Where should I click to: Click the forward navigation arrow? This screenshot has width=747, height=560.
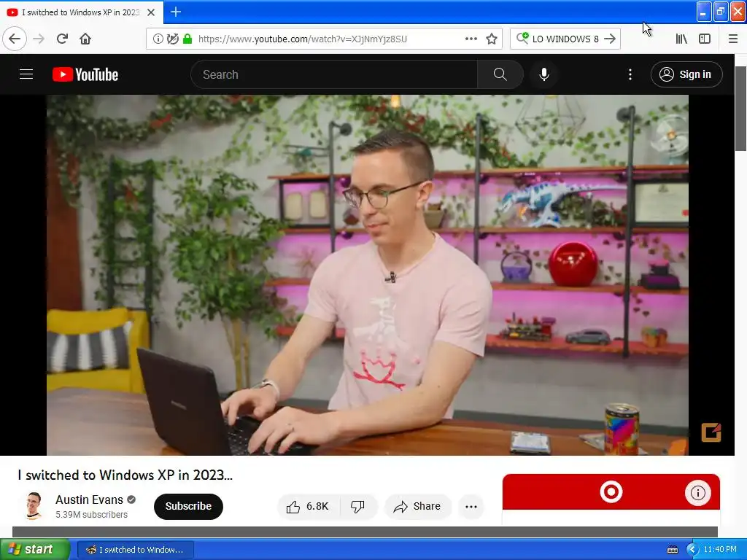(39, 39)
